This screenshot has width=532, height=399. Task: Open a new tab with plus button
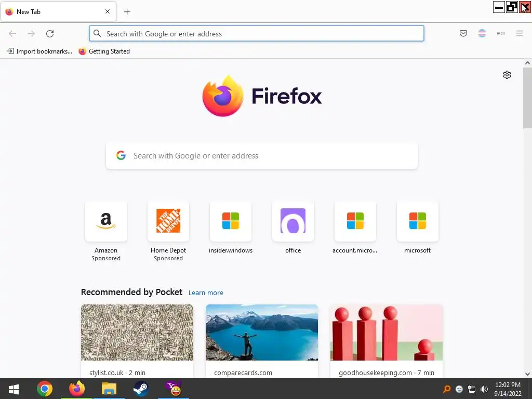click(127, 12)
